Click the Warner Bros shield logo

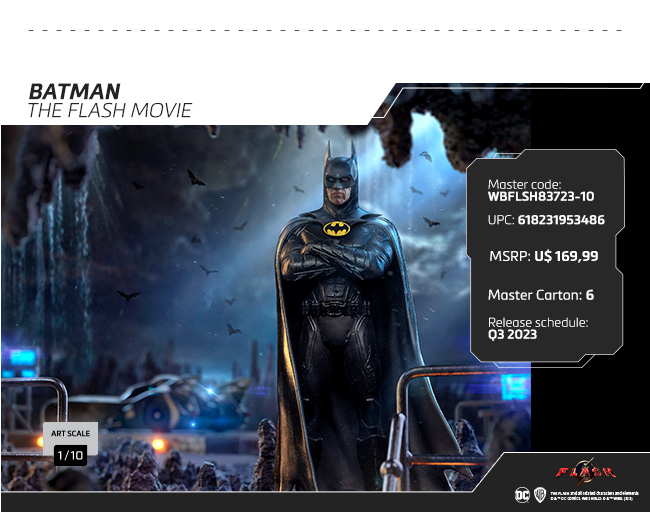(540, 493)
